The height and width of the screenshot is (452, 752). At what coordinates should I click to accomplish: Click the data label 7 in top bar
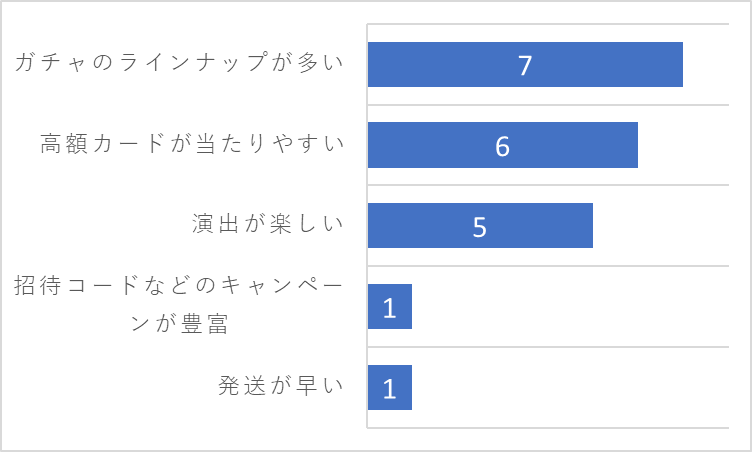[x=525, y=65]
